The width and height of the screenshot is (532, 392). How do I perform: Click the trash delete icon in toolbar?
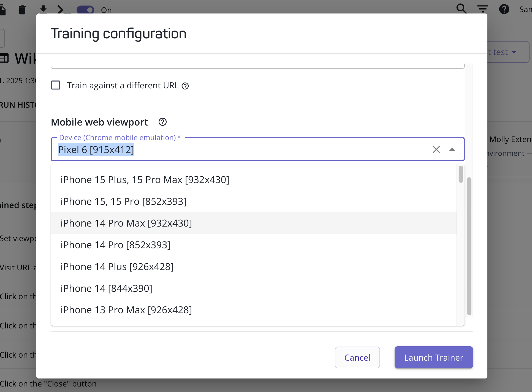point(22,10)
